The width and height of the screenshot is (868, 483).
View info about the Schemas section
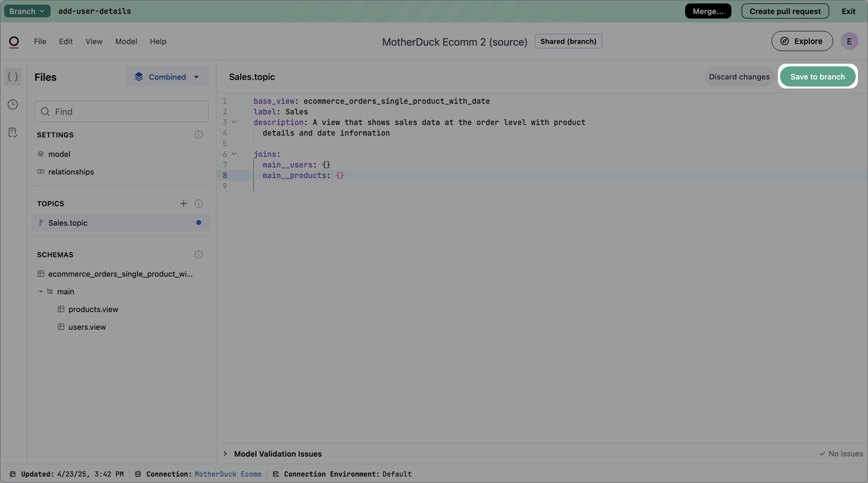198,254
